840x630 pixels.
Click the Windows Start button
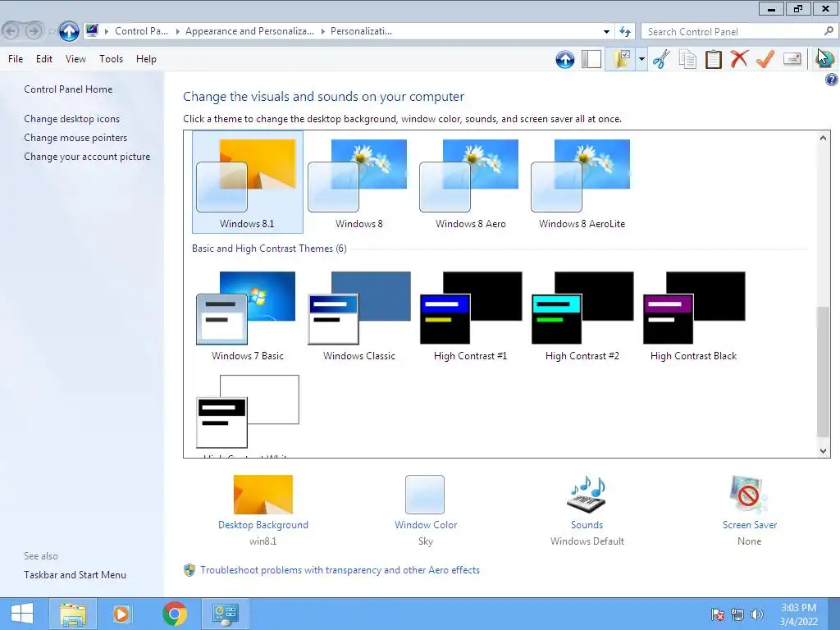coord(22,614)
